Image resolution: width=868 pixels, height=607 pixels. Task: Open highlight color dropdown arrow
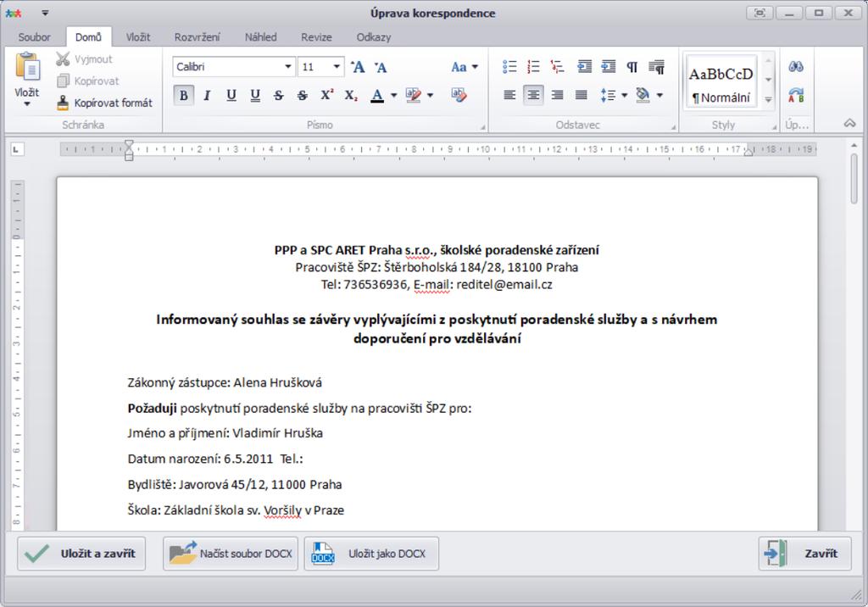point(430,95)
